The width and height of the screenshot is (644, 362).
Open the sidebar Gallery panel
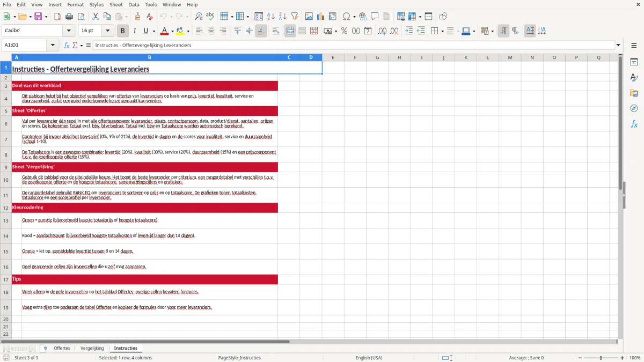click(634, 93)
